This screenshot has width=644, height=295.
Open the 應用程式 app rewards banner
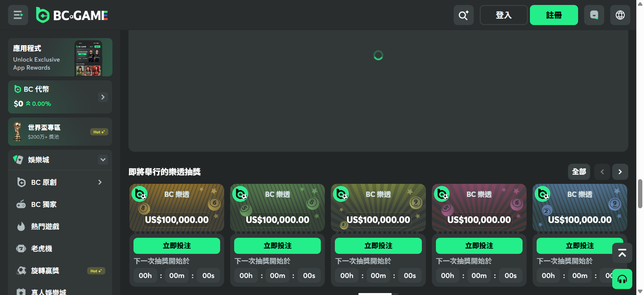[x=60, y=57]
